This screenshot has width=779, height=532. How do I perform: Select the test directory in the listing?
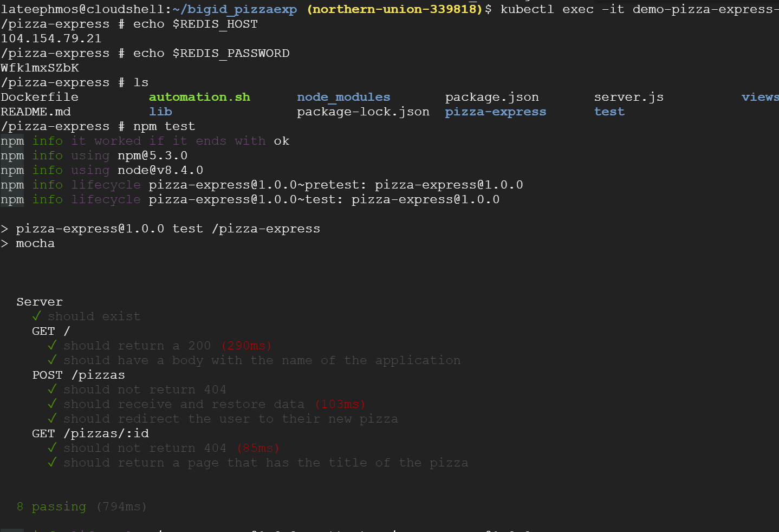coord(609,111)
